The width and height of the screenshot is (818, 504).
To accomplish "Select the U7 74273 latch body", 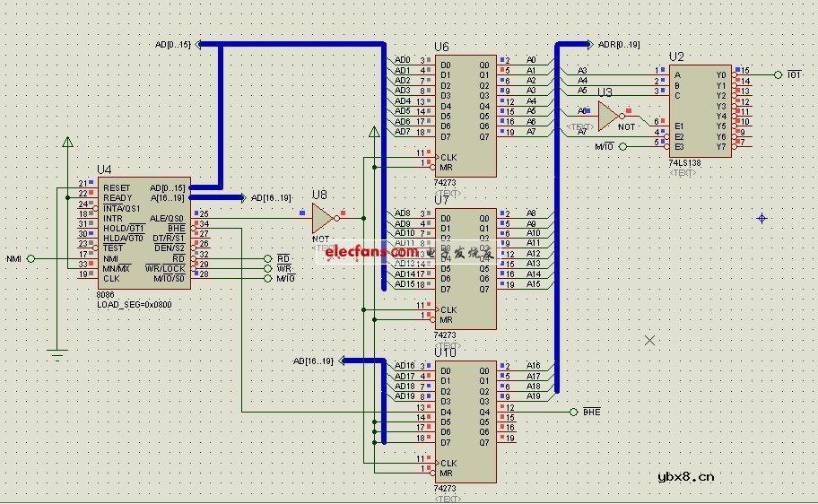I will point(465,269).
